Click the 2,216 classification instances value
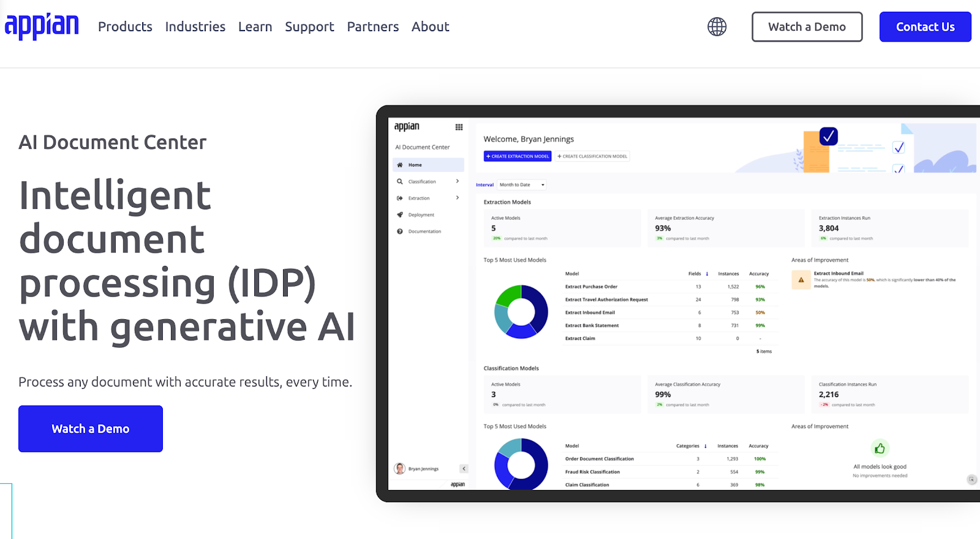The image size is (980, 539). [829, 394]
